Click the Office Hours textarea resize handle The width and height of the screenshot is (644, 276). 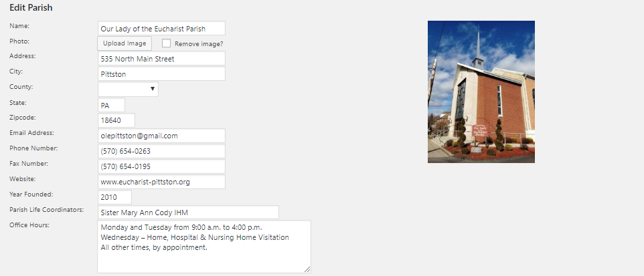[x=307, y=269]
